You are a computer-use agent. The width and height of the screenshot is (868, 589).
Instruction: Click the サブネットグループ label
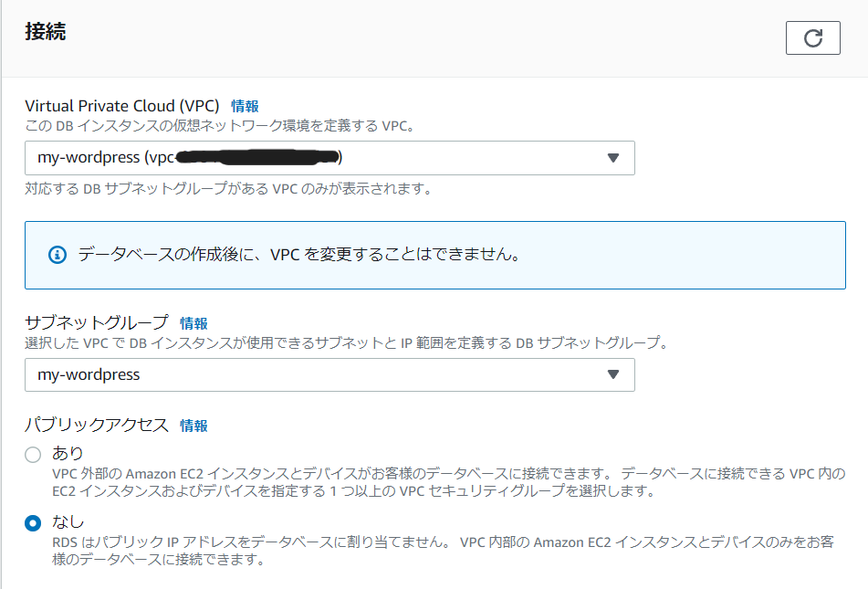point(97,322)
